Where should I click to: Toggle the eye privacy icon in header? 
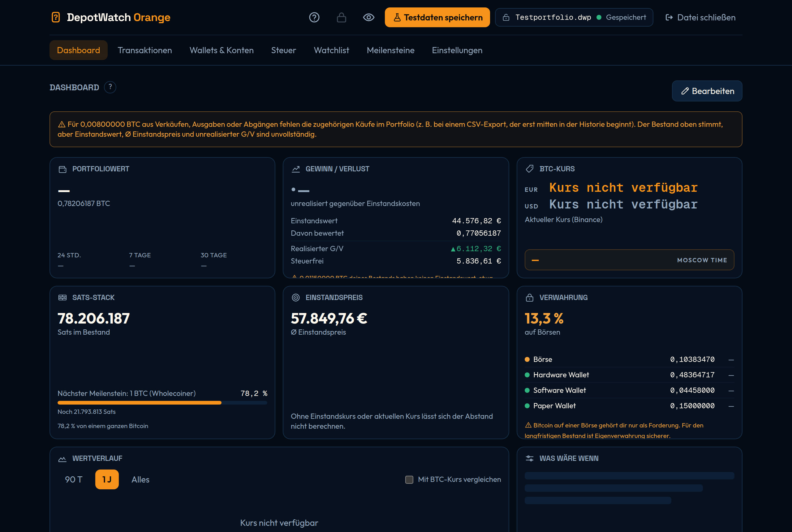(x=368, y=17)
